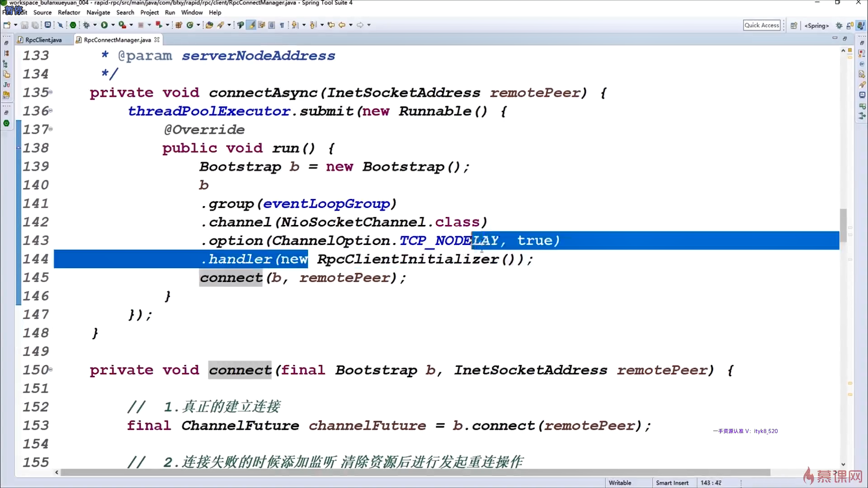Viewport: 868px width, 488px height.
Task: Click the Open Perspective icon
Action: pos(793,25)
